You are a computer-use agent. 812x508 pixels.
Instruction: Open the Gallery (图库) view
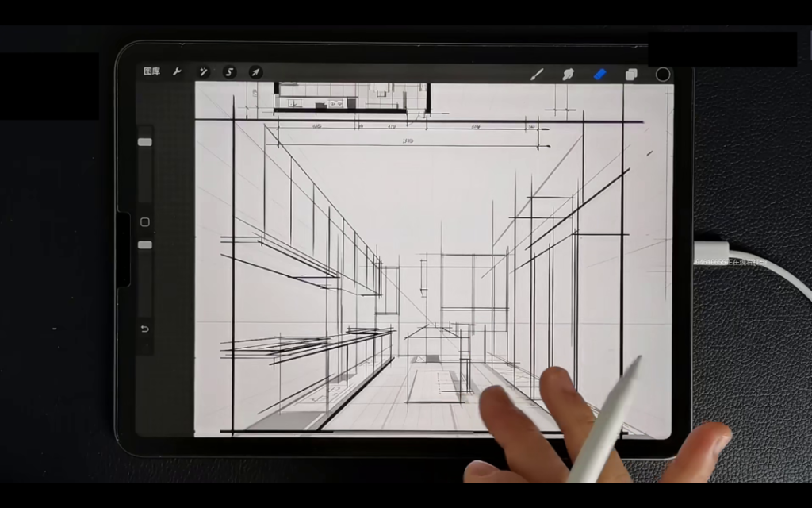pos(151,72)
